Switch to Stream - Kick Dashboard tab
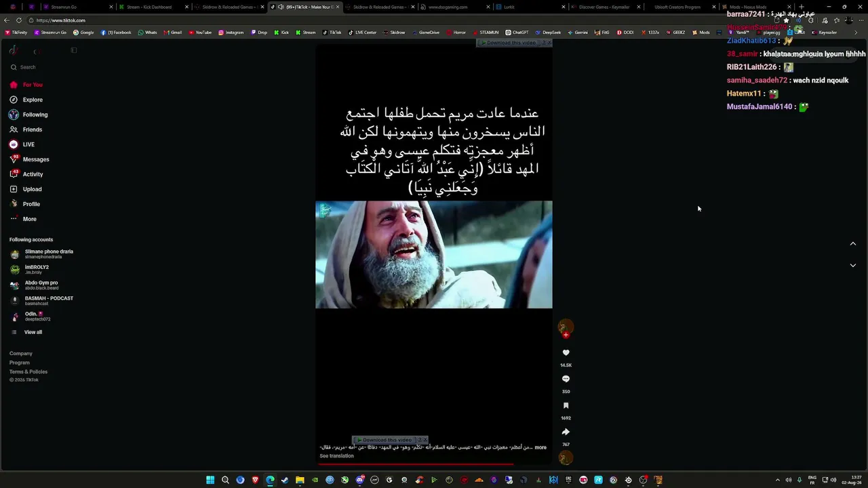Image resolution: width=868 pixels, height=488 pixels. pyautogui.click(x=153, y=7)
